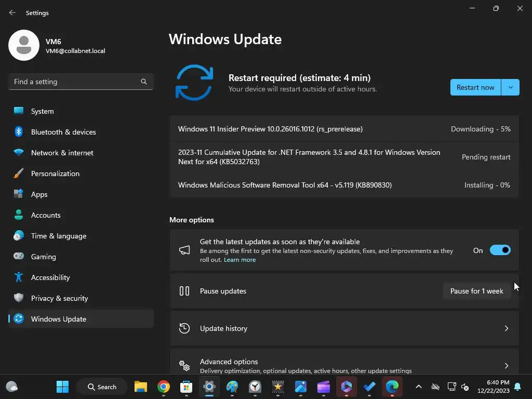532x399 pixels.
Task: Click the Pending restart status text
Action: coord(486,157)
